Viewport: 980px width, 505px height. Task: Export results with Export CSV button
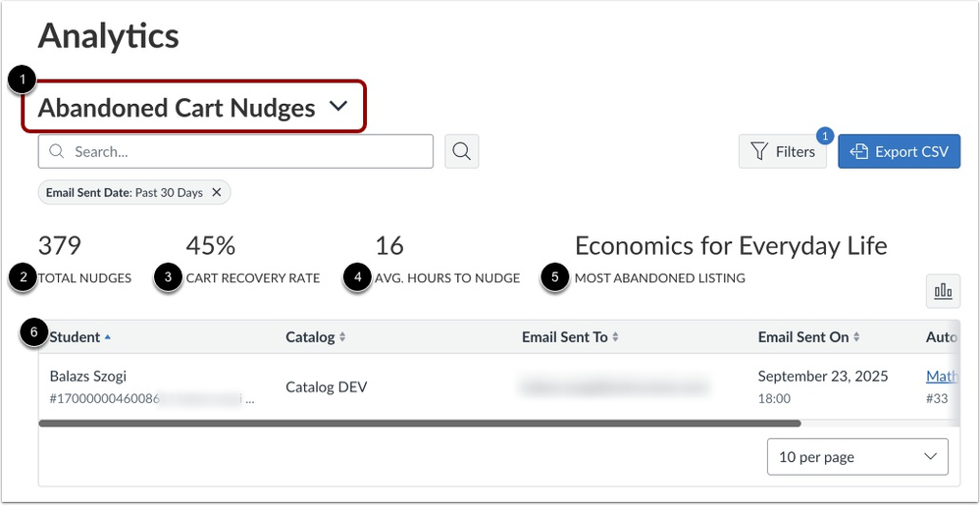[x=899, y=152]
